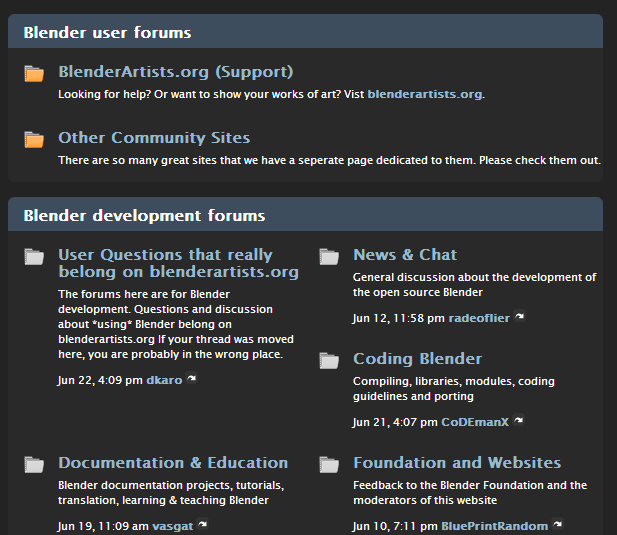This screenshot has width=617, height=535.
Task: Click the folder icon beside Documentation & Education
Action: click(34, 465)
